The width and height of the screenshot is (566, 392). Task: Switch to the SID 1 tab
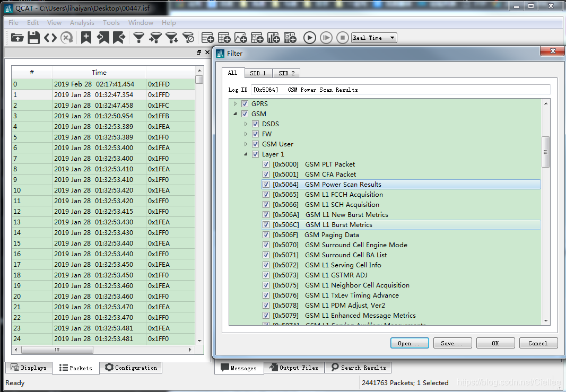click(x=258, y=73)
